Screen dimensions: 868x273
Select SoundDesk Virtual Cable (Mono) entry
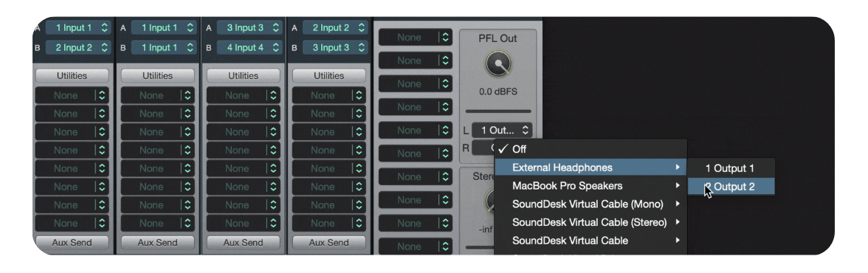pyautogui.click(x=590, y=204)
